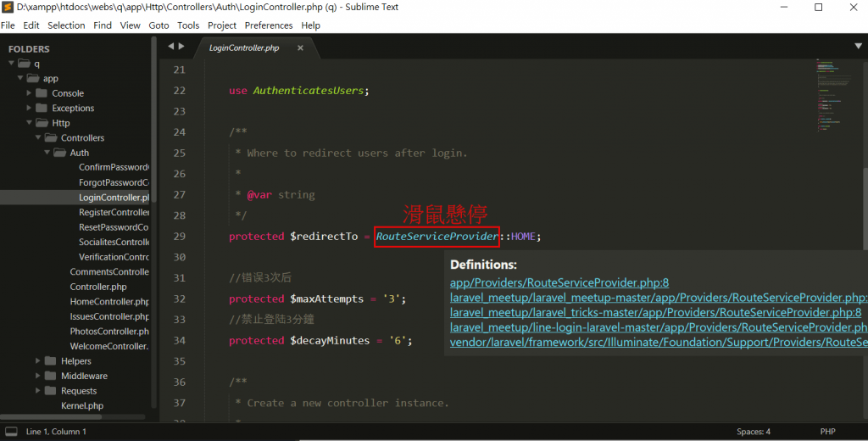The height and width of the screenshot is (441, 868).
Task: Open the Tools menu
Action: point(188,25)
